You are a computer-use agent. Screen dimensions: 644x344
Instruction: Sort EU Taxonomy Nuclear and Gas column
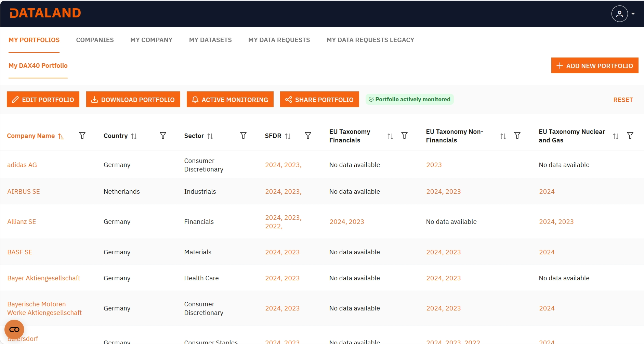pyautogui.click(x=616, y=136)
